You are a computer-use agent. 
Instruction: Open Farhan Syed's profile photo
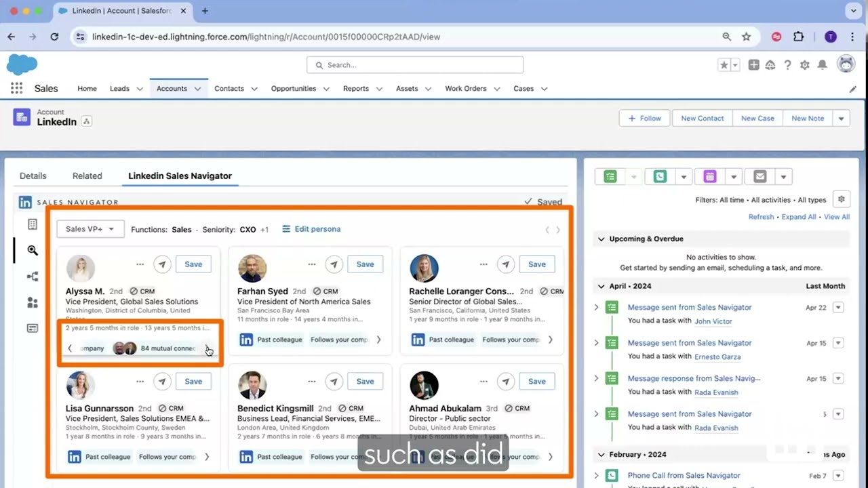pyautogui.click(x=252, y=268)
